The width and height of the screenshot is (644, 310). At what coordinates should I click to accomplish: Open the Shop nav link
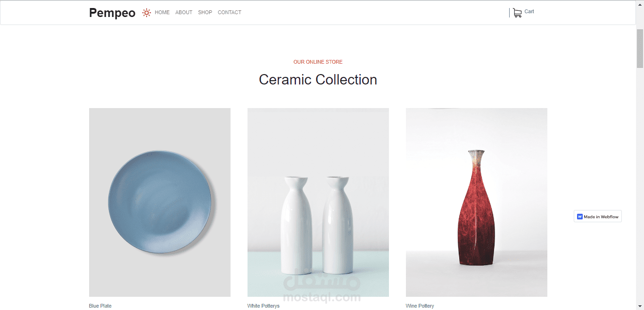coord(205,13)
